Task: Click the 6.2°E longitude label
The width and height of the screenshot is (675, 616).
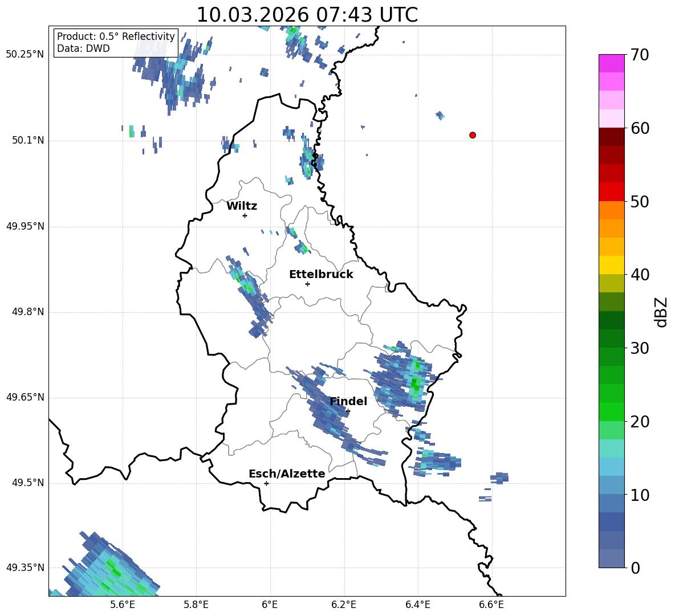Action: pyautogui.click(x=344, y=605)
